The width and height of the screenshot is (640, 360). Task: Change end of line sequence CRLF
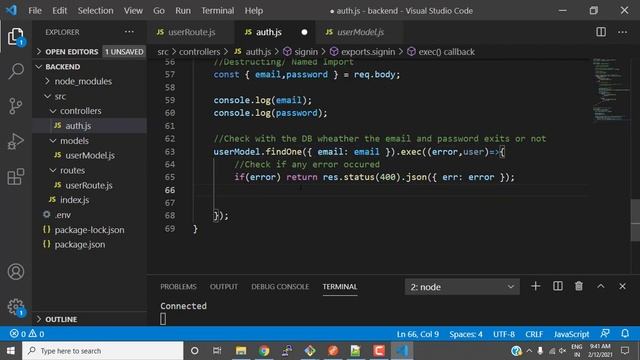coord(534,334)
